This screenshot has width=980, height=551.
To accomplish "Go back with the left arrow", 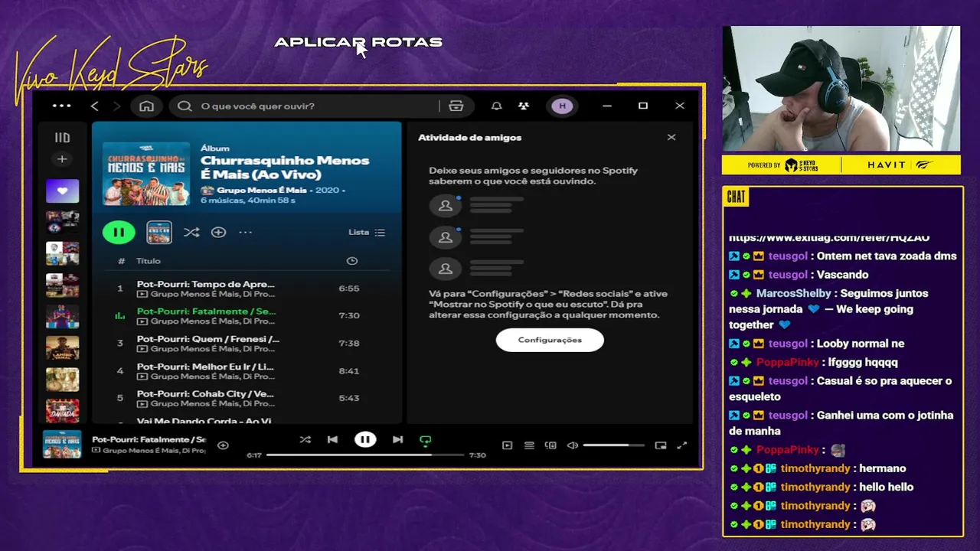I will pyautogui.click(x=95, y=106).
